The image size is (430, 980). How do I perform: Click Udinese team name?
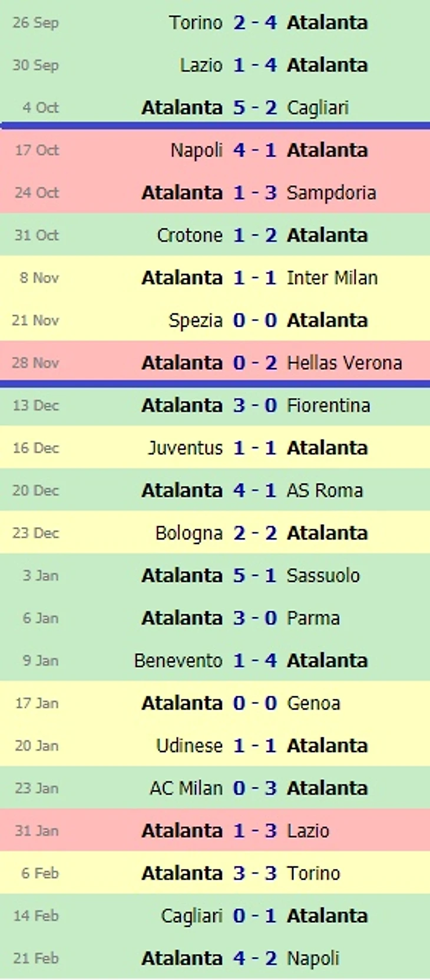[x=189, y=746]
